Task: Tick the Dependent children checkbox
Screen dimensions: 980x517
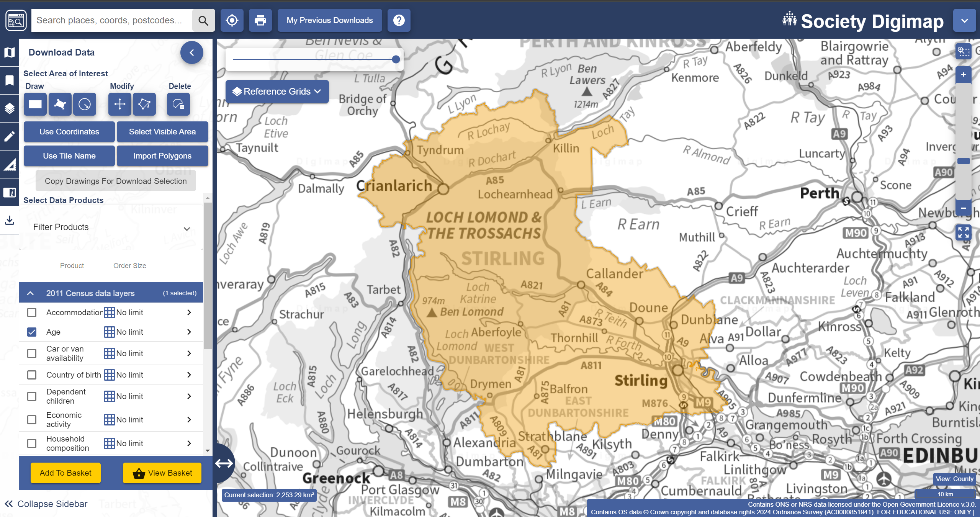Action: click(32, 396)
